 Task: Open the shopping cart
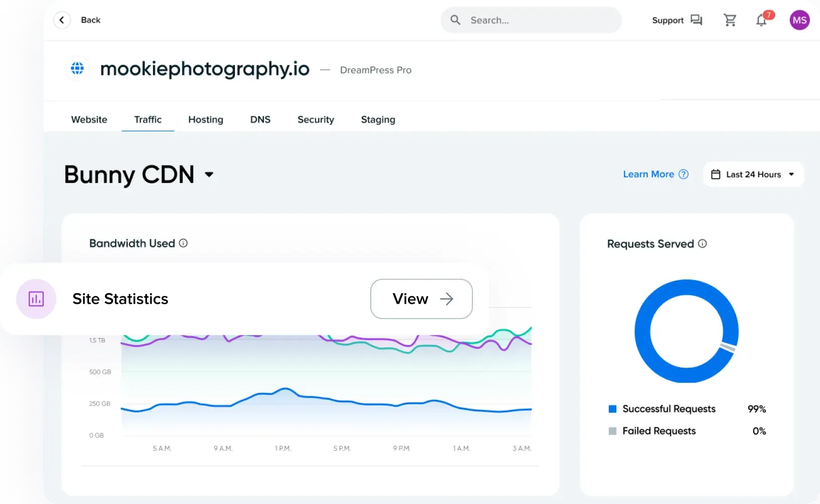730,20
